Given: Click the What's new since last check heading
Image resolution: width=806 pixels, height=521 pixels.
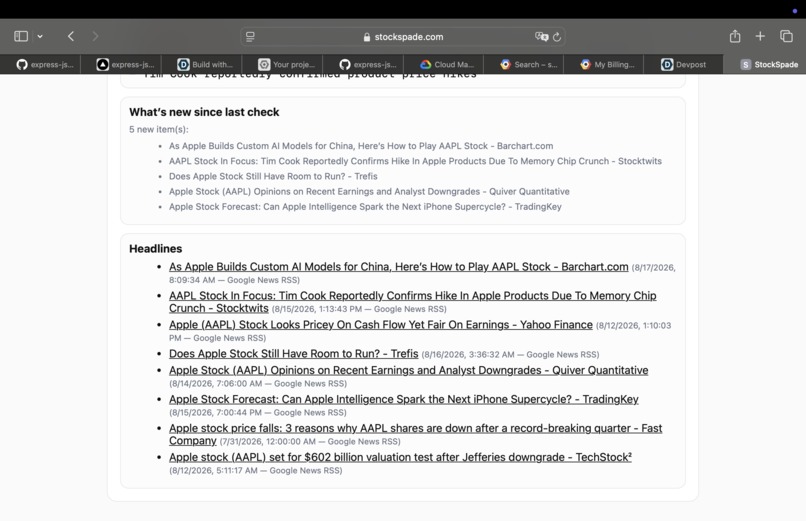Looking at the screenshot, I should tap(204, 112).
